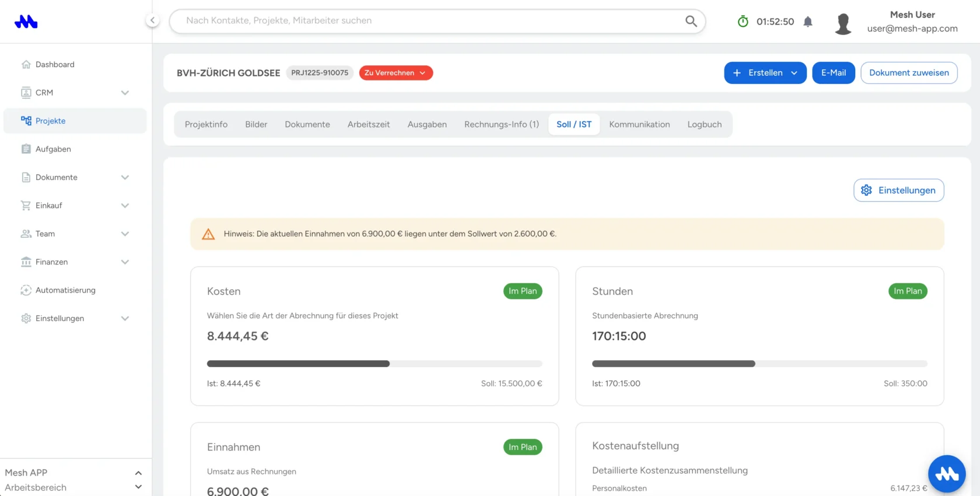Click the Im Plan badge on Stunden card
980x496 pixels.
click(908, 291)
